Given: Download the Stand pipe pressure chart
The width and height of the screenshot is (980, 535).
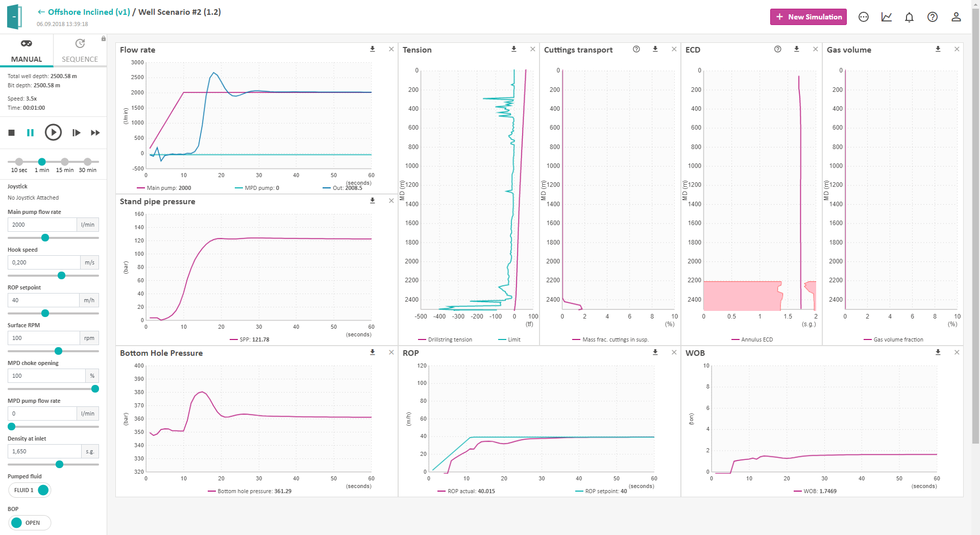Looking at the screenshot, I should click(x=372, y=201).
